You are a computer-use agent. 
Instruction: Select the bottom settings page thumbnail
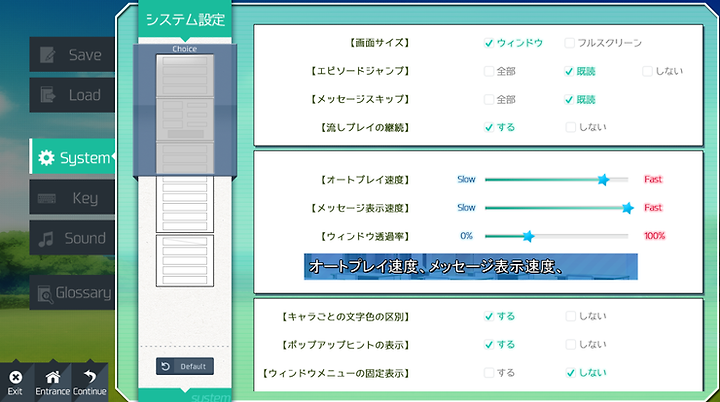click(185, 260)
